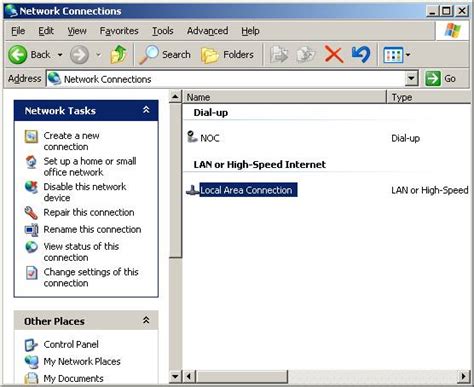The width and height of the screenshot is (474, 387).
Task: Open the Forward history dropdown arrow
Action: tap(98, 55)
